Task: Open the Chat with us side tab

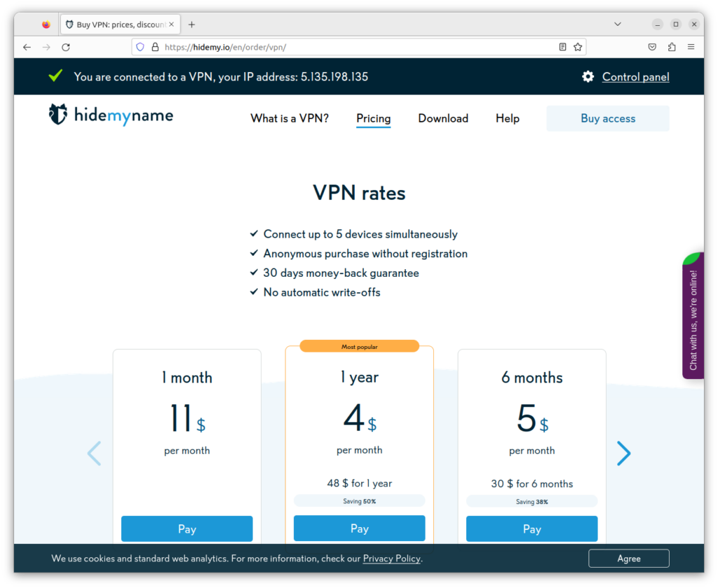Action: [x=693, y=316]
